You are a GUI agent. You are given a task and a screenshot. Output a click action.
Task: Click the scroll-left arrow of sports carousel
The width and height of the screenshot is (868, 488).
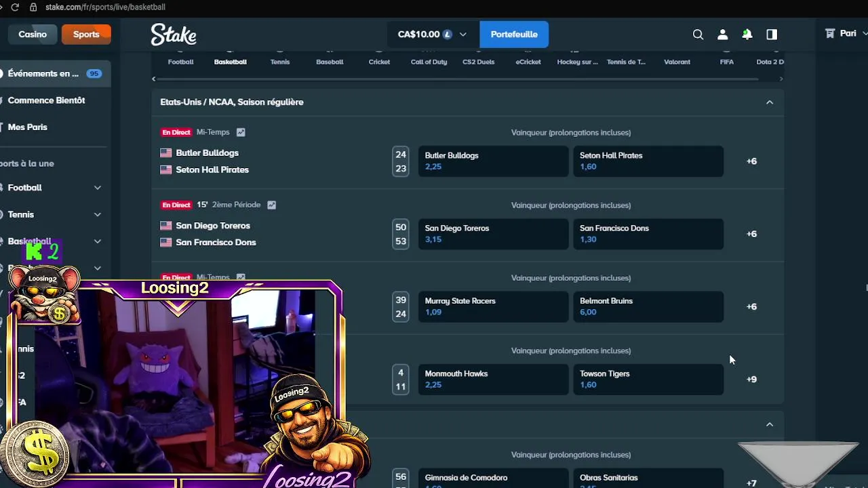(x=154, y=79)
